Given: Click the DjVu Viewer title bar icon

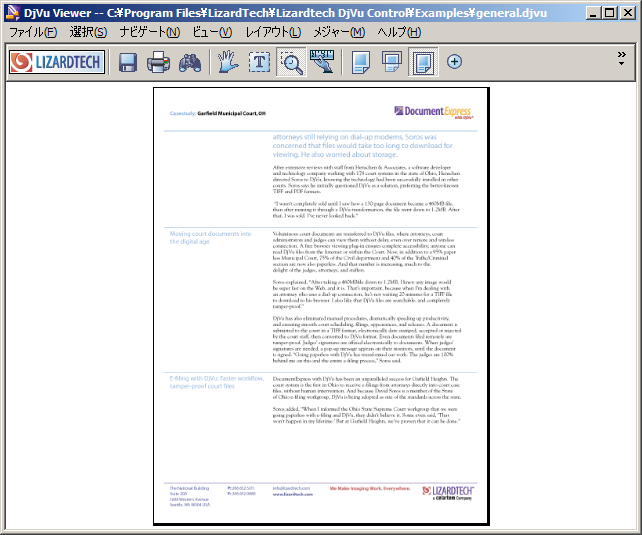Looking at the screenshot, I should coord(13,13).
